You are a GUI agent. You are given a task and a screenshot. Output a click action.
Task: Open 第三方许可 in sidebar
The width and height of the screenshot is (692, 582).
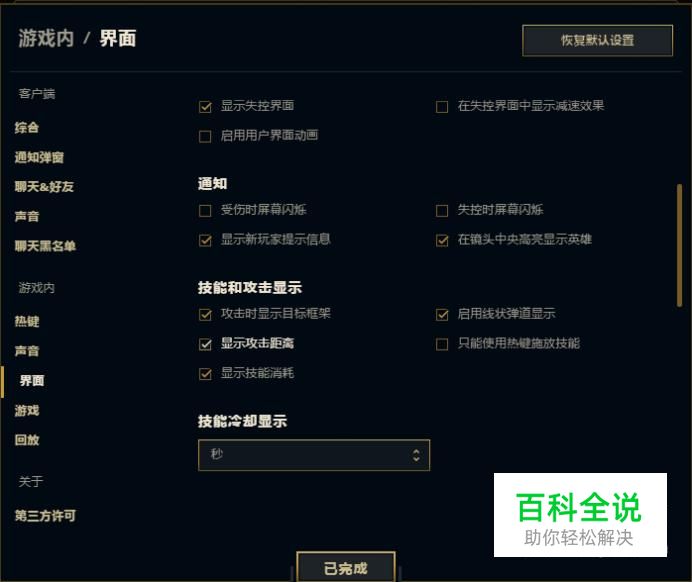(x=45, y=515)
